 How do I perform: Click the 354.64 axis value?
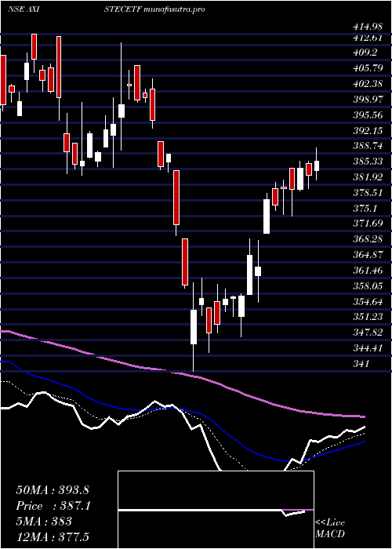click(368, 301)
